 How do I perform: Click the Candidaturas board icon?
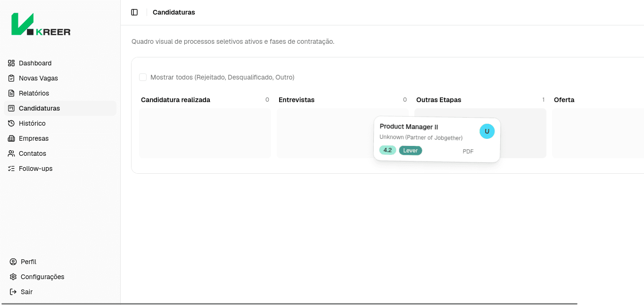[11, 108]
